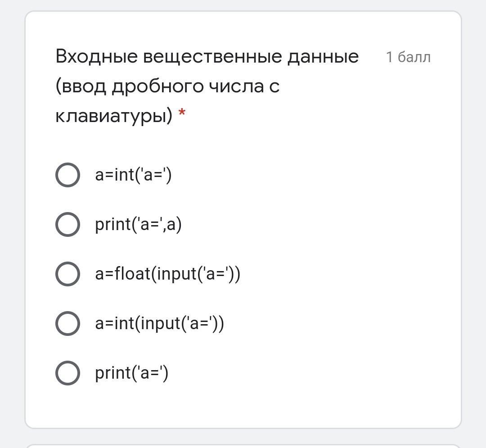486x448 pixels.
Task: Select the radio button for print('a=',a)
Action: click(67, 225)
